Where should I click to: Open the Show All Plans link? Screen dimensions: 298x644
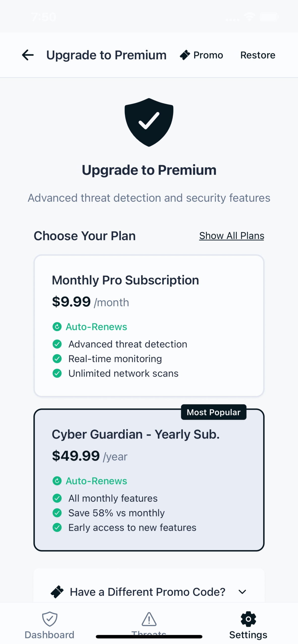click(231, 236)
